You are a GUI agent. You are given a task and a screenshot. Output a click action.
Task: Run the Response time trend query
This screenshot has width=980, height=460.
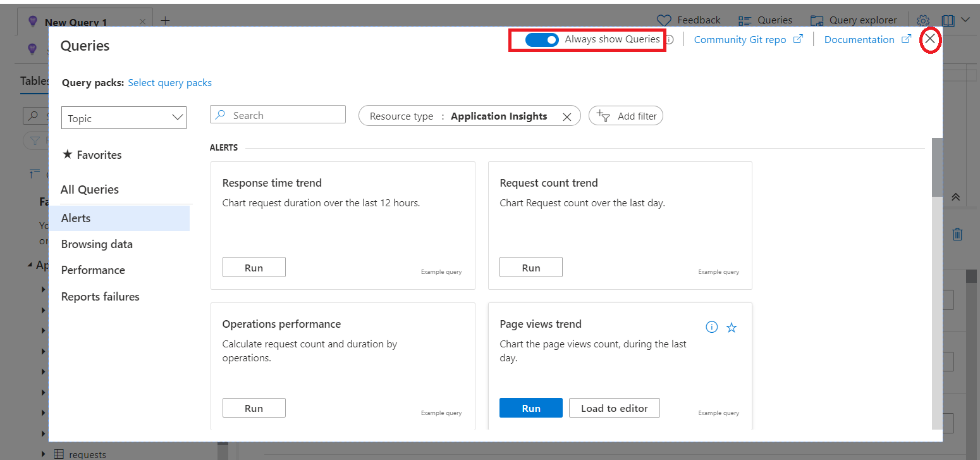[254, 268]
